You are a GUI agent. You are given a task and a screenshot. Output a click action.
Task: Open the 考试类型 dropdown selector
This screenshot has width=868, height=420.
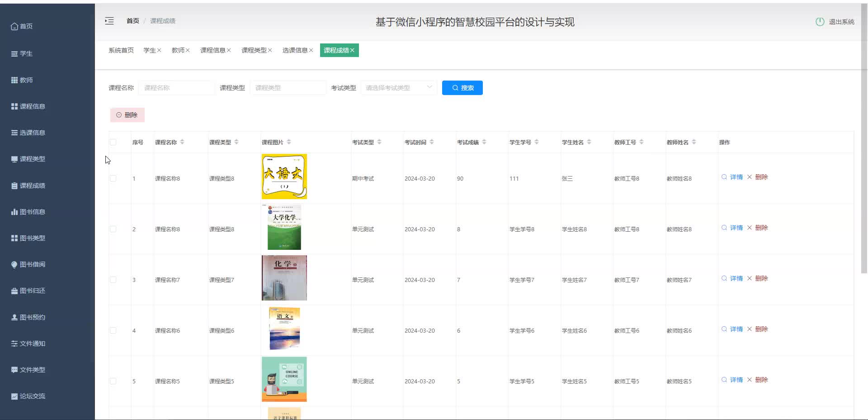[x=399, y=88]
